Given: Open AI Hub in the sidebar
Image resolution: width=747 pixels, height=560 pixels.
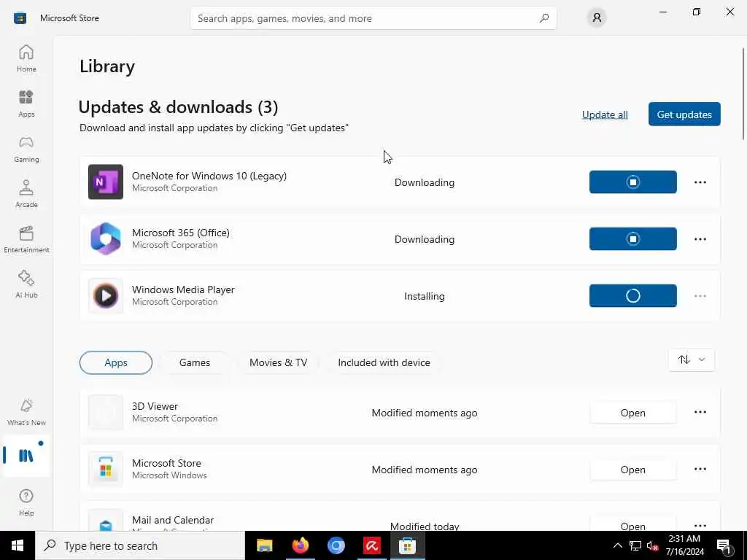Looking at the screenshot, I should pyautogui.click(x=26, y=284).
